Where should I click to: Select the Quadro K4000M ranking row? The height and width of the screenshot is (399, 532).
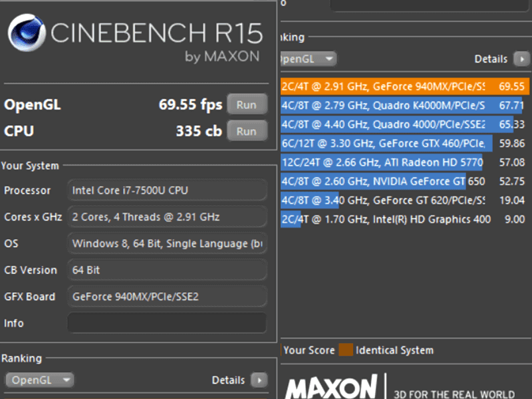(x=405, y=105)
